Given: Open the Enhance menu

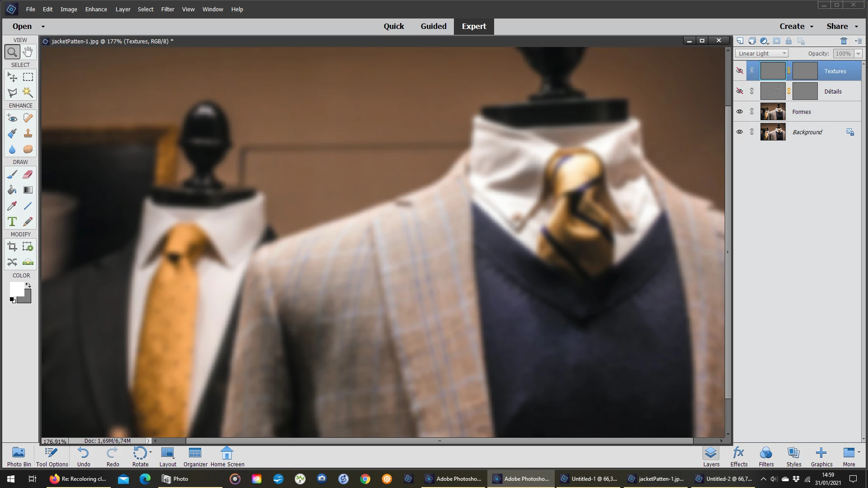Looking at the screenshot, I should tap(96, 9).
